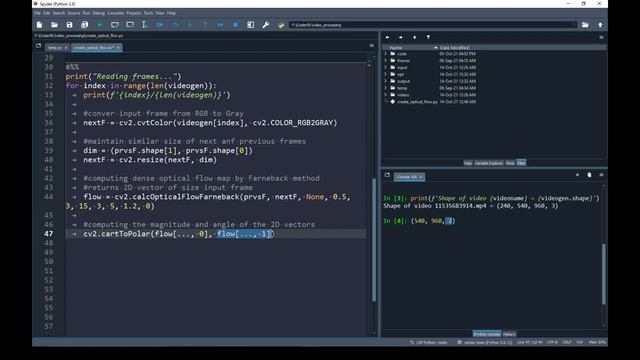Viewport: 640px width, 360px height.
Task: Select line 44 calcOpticalFlowFarneback code
Action: pyautogui.click(x=217, y=197)
